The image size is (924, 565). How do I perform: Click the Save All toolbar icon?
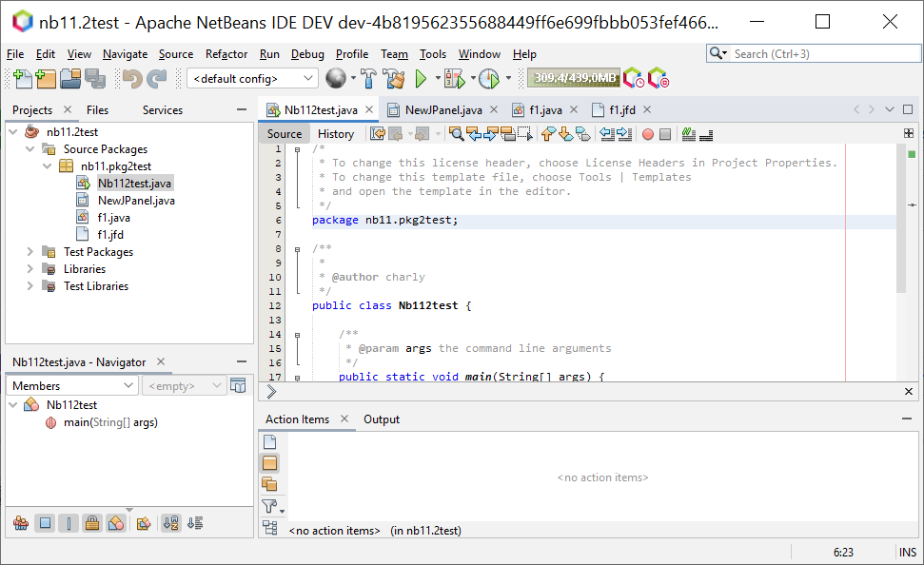coord(95,78)
